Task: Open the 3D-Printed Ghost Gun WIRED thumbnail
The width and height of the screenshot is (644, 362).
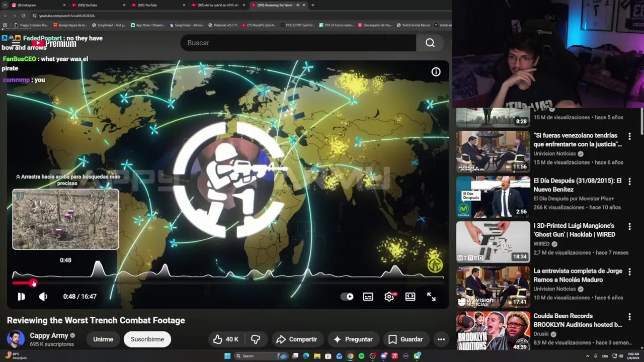Action: [x=493, y=242]
